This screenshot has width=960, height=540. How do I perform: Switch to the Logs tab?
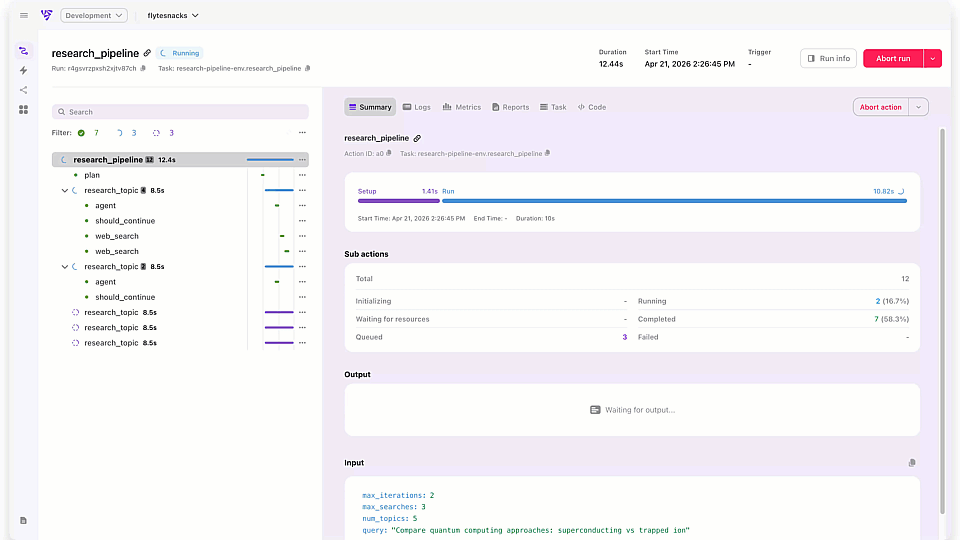[416, 107]
